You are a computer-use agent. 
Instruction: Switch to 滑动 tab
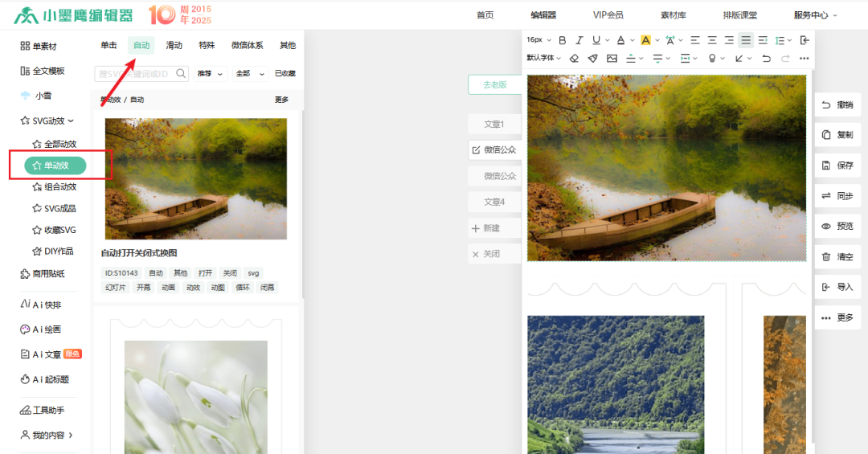coord(174,45)
